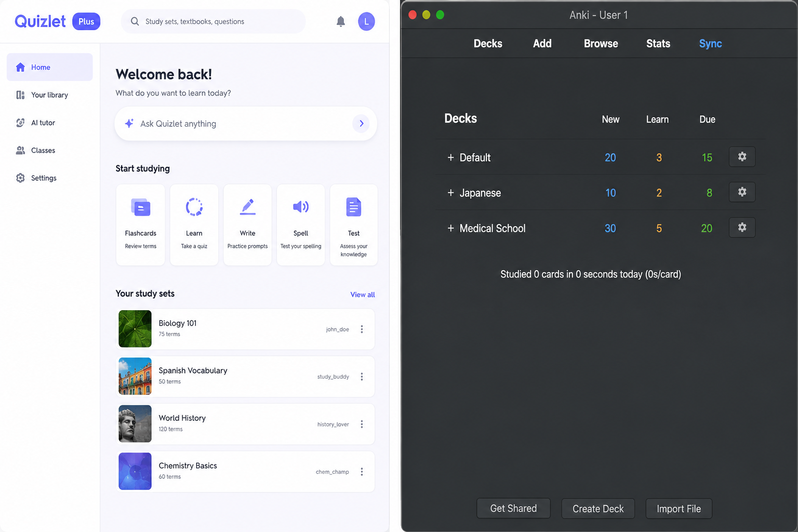Expand the Medical School deck
The height and width of the screenshot is (532, 798).
(450, 228)
